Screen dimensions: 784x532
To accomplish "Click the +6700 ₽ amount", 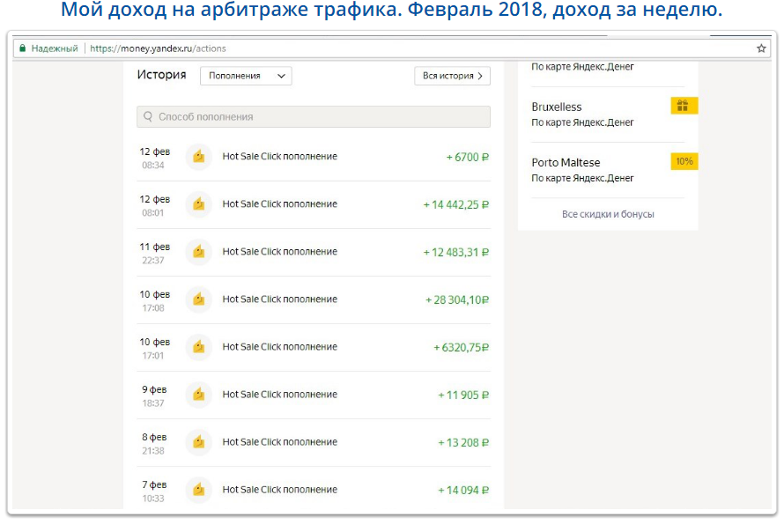I will tap(467, 157).
